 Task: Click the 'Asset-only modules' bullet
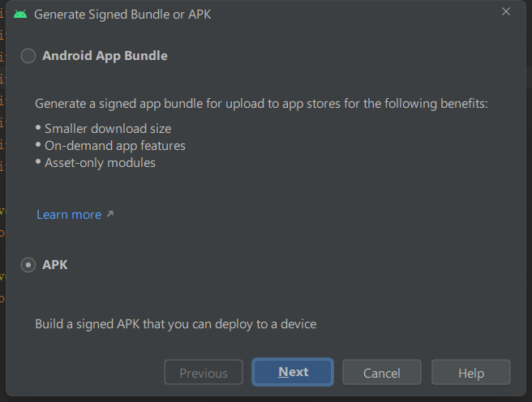tap(100, 163)
